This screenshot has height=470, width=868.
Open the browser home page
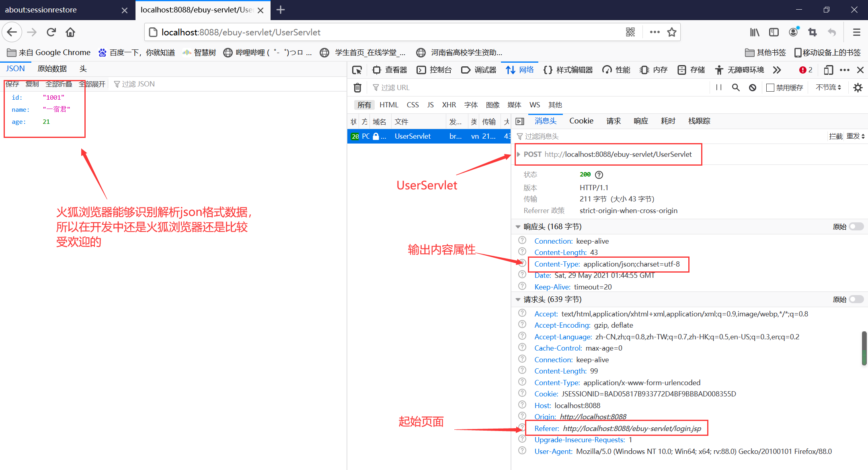pos(70,32)
